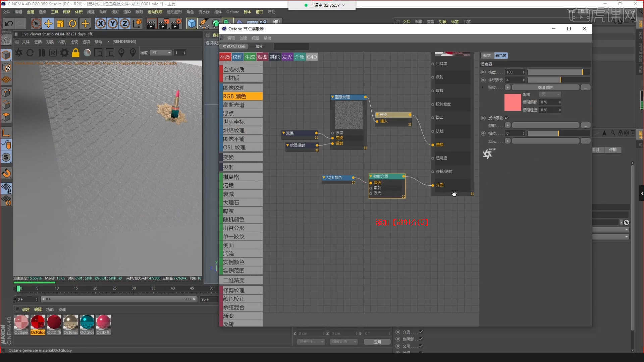The image size is (644, 362).
Task: Open the 云端 menu in Live Viewer
Action: pyautogui.click(x=38, y=42)
